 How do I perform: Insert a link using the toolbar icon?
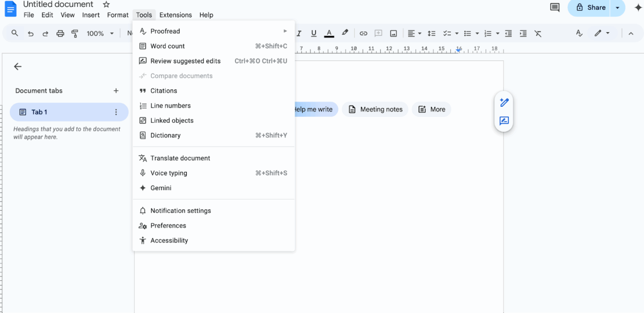point(363,33)
